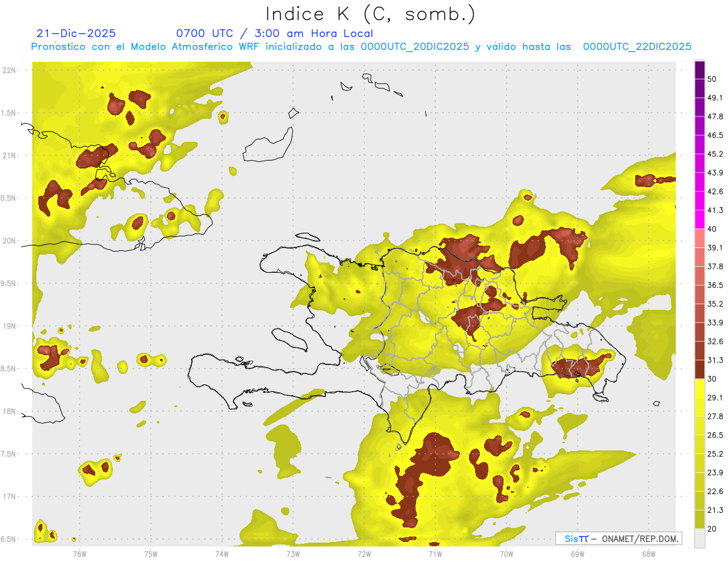Select the '21-Dic-2025' date label
This screenshot has height=562, width=728.
76,33
